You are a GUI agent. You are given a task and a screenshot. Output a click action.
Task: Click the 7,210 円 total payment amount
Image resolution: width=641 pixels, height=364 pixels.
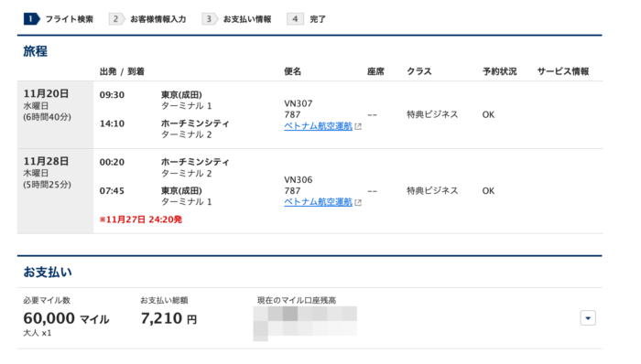168,318
